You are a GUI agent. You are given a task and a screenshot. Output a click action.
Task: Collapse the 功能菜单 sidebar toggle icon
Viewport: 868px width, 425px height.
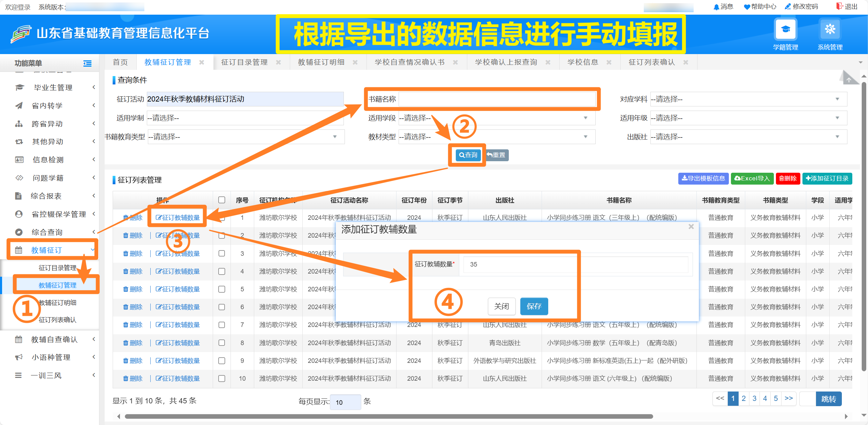point(87,63)
